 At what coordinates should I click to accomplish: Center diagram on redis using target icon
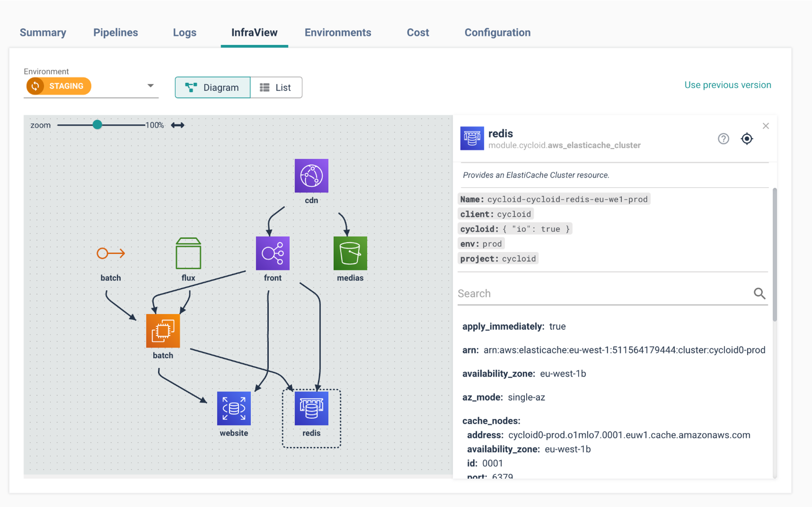(747, 138)
